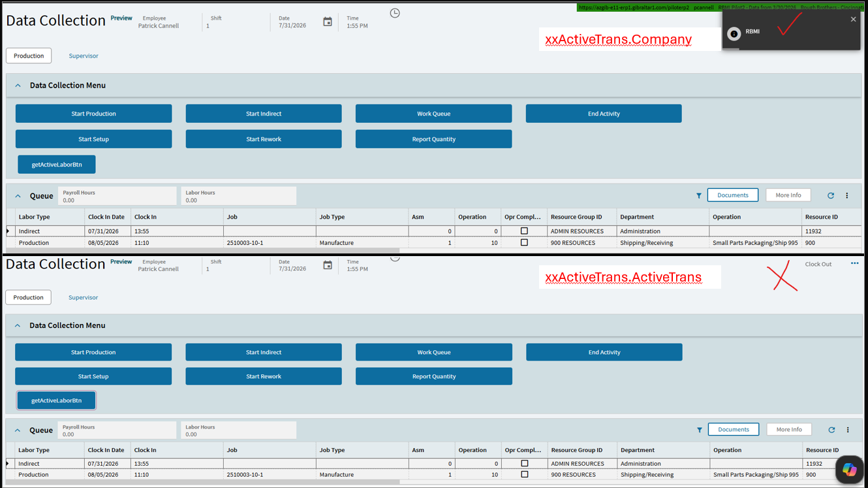Select 900 RESOURCES cell in the ActiveTrans Queue
868x488 pixels.
[583, 474]
